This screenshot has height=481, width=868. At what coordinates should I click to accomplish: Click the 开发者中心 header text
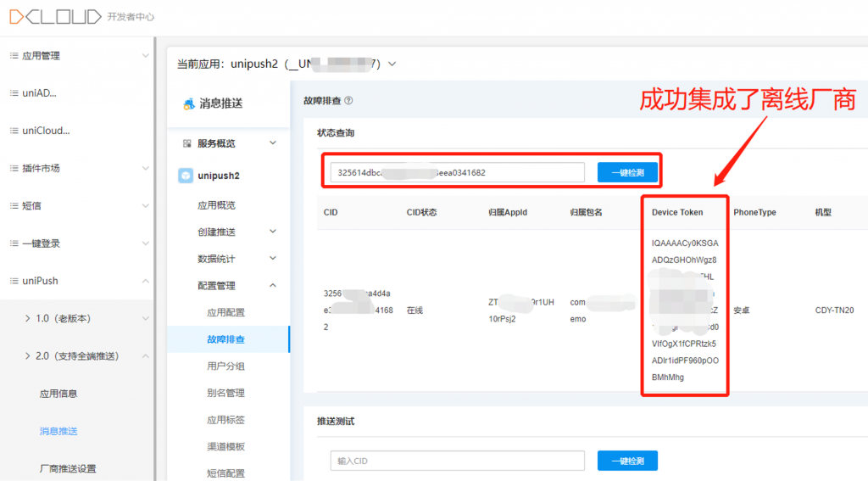(131, 17)
